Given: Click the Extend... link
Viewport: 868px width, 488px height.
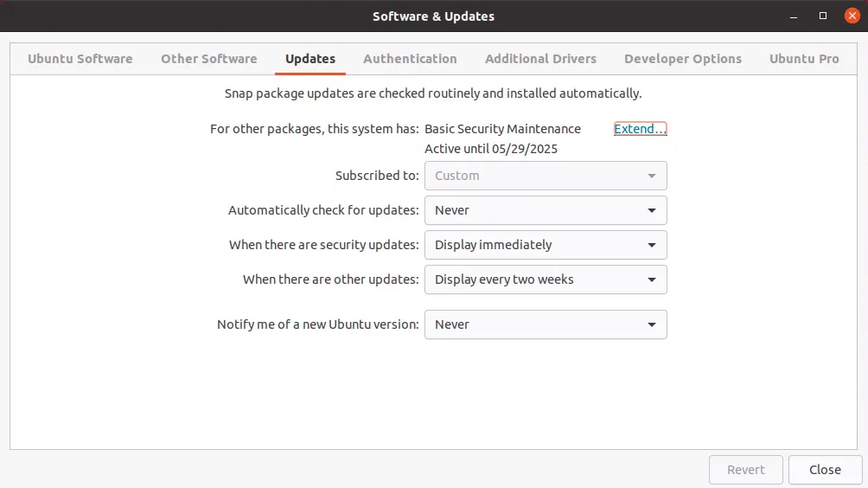Looking at the screenshot, I should pos(641,129).
